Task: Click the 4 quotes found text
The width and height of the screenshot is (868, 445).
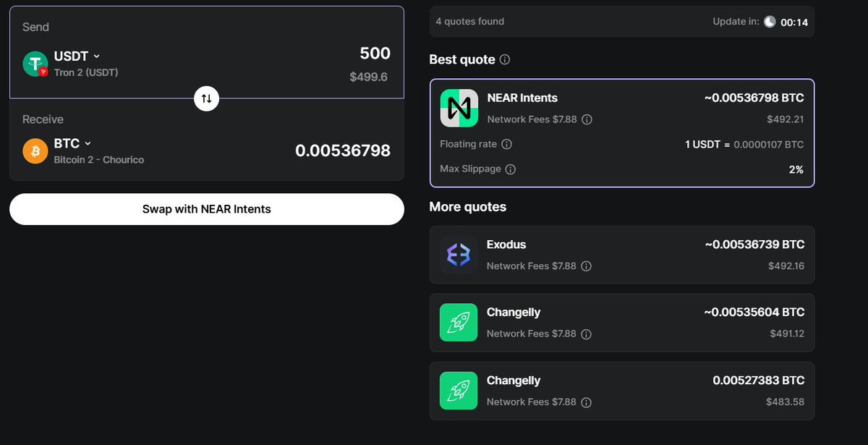Action: (x=470, y=22)
